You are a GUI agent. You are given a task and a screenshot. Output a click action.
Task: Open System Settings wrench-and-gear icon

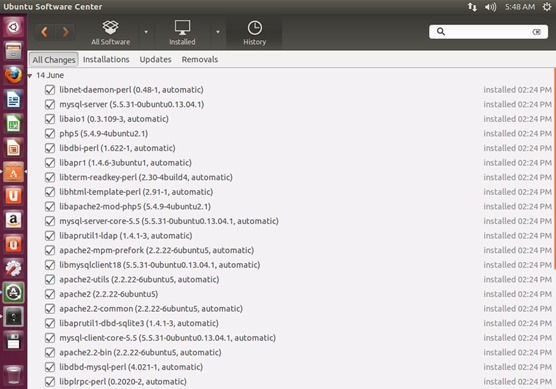click(x=13, y=268)
